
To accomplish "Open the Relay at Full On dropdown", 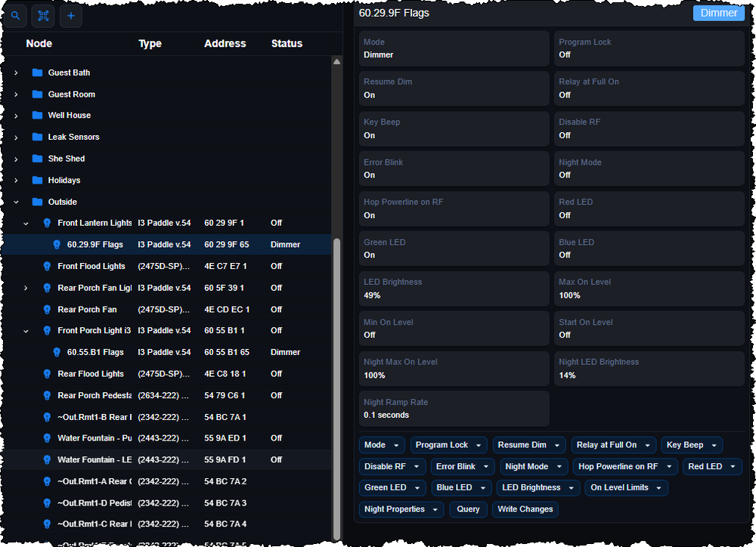I will click(613, 445).
